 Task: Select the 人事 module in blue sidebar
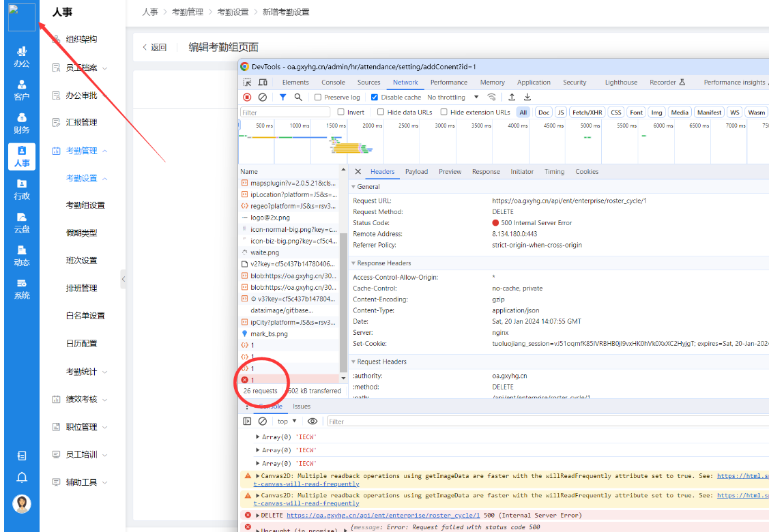pos(22,157)
